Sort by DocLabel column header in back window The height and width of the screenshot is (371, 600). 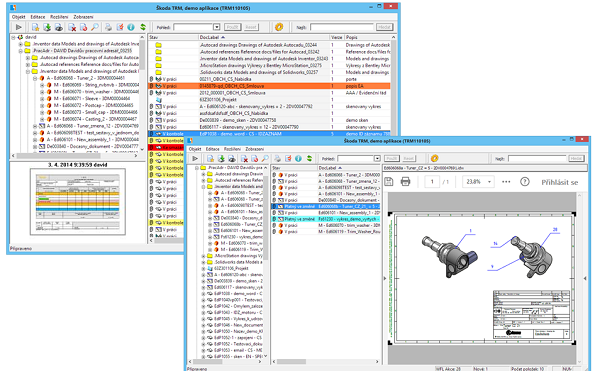tap(264, 37)
